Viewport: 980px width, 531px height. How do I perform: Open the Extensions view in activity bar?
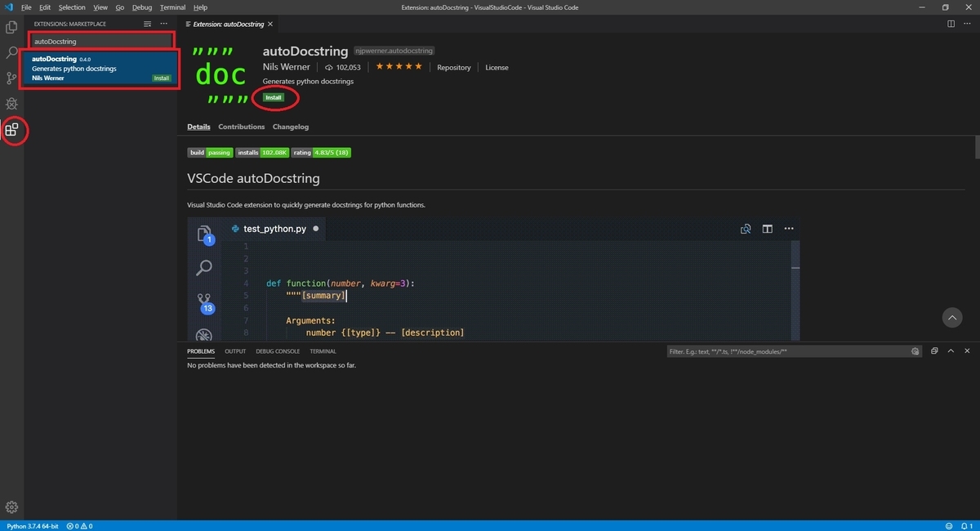[x=11, y=129]
